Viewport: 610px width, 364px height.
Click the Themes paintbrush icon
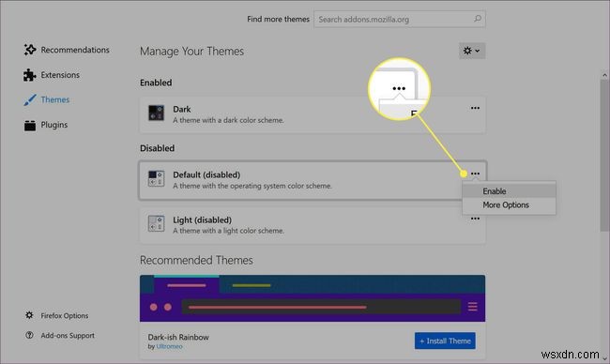(x=30, y=100)
